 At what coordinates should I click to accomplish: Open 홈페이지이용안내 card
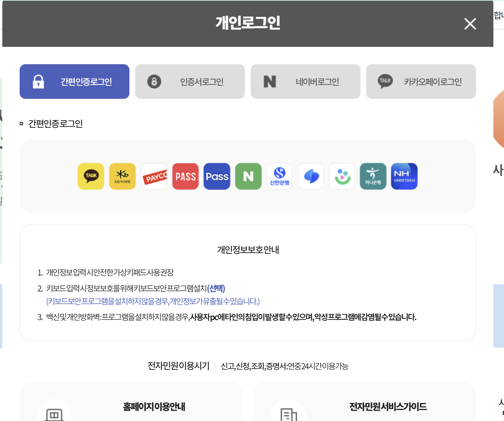(x=154, y=407)
